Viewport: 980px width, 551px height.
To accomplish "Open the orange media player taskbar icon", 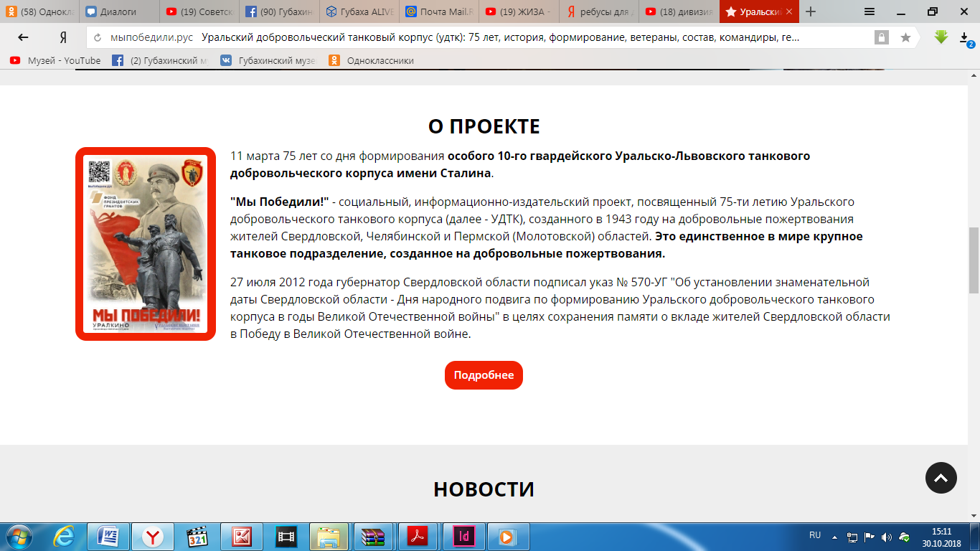I will click(x=509, y=537).
